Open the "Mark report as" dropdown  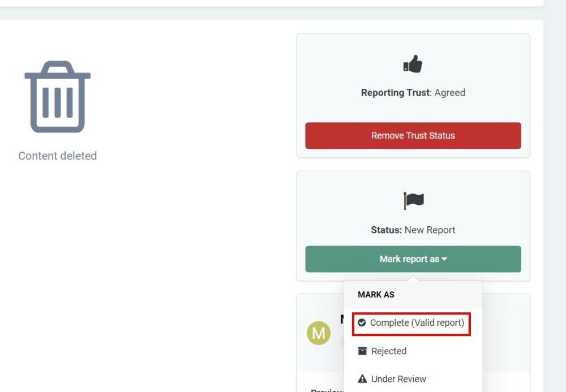coord(413,259)
